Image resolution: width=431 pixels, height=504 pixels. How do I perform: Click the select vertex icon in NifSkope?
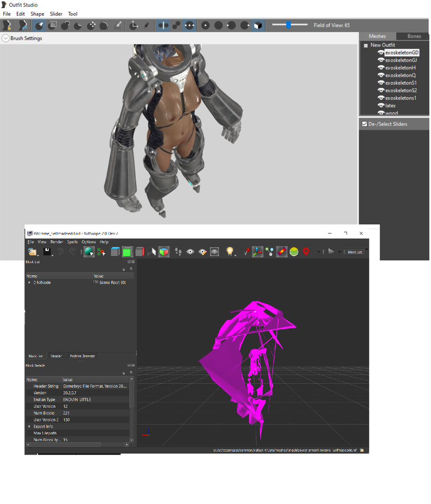[101, 252]
